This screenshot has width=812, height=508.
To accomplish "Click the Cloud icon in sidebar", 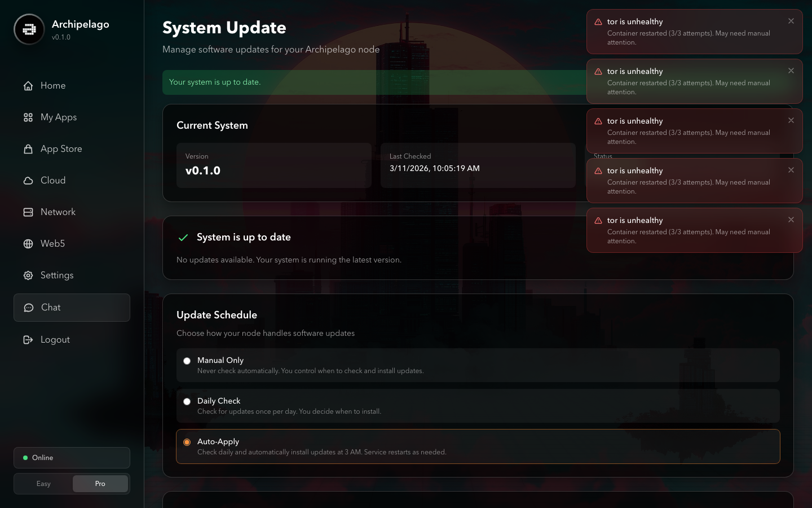I will pos(28,181).
